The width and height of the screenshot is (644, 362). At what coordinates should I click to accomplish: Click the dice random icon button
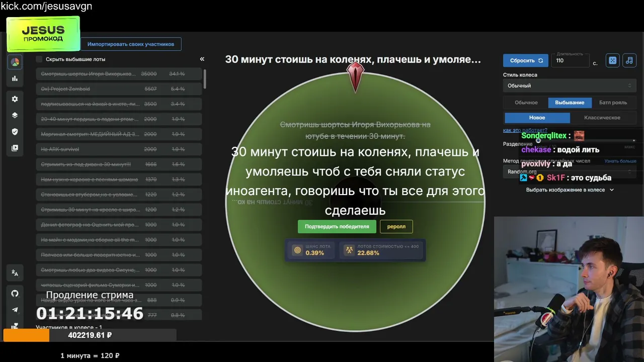613,60
